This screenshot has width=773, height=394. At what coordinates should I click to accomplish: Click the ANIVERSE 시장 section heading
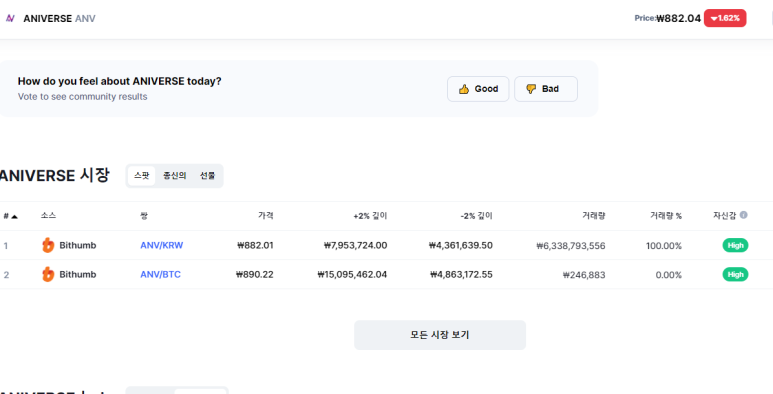pyautogui.click(x=54, y=175)
